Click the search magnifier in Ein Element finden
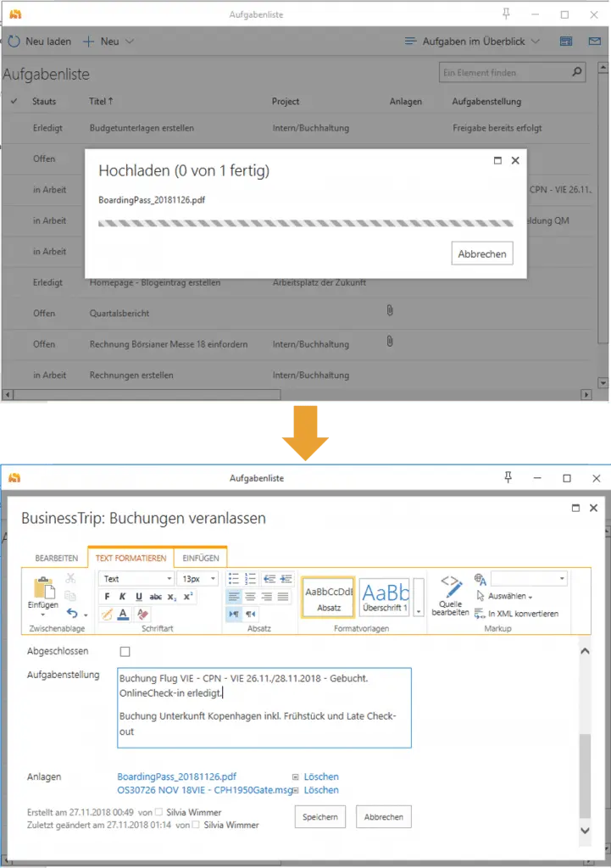This screenshot has width=611, height=868. [577, 72]
